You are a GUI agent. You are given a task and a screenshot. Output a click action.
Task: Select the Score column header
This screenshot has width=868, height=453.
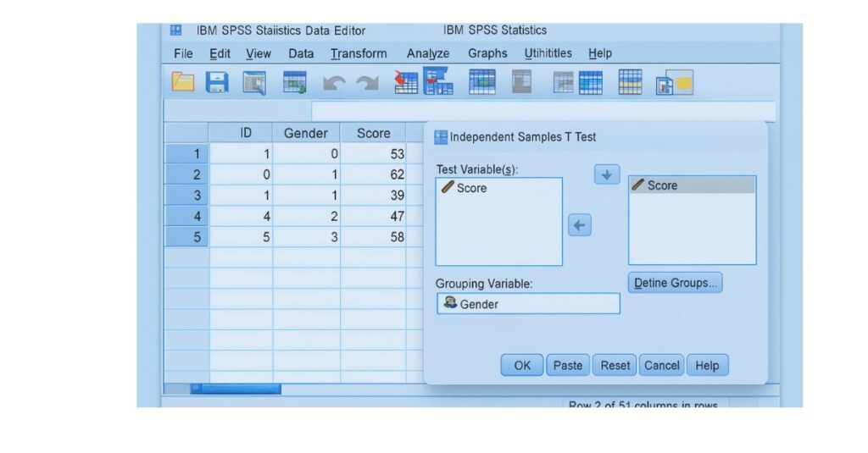point(374,133)
